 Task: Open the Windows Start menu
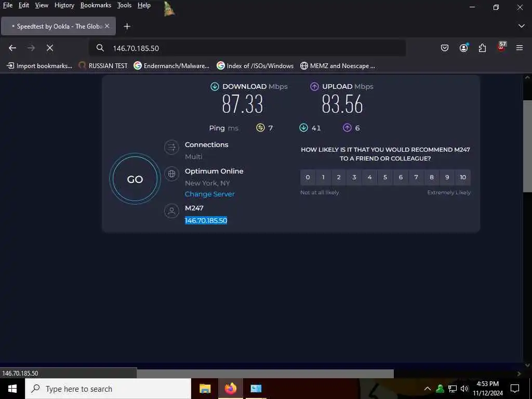12,389
